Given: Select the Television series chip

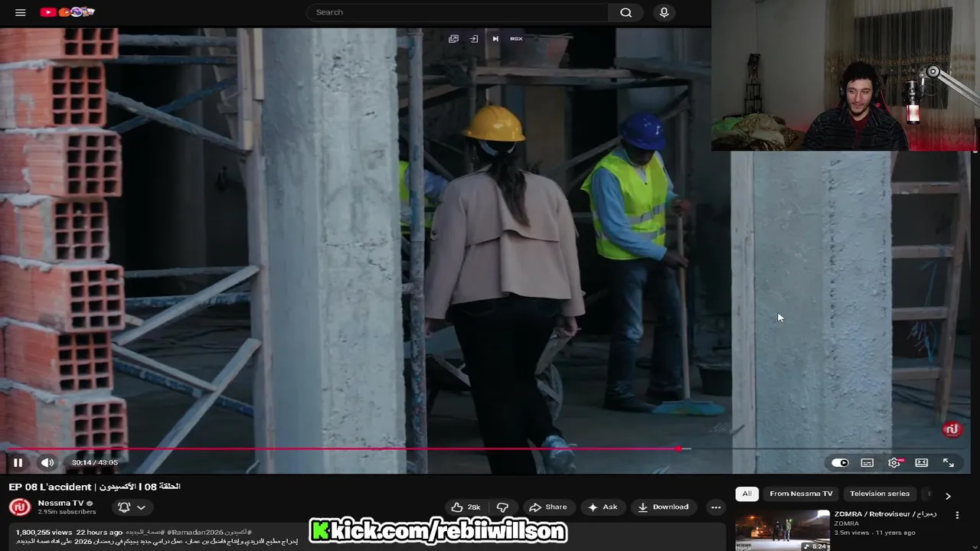Looking at the screenshot, I should (880, 494).
